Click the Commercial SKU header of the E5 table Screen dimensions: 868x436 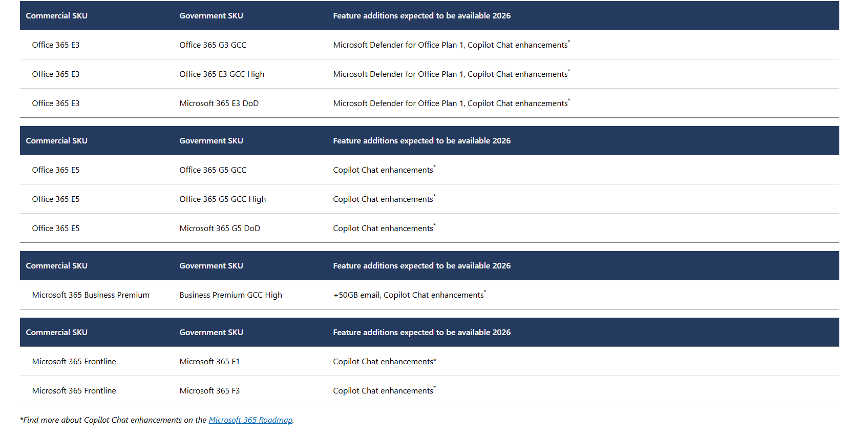click(x=57, y=141)
